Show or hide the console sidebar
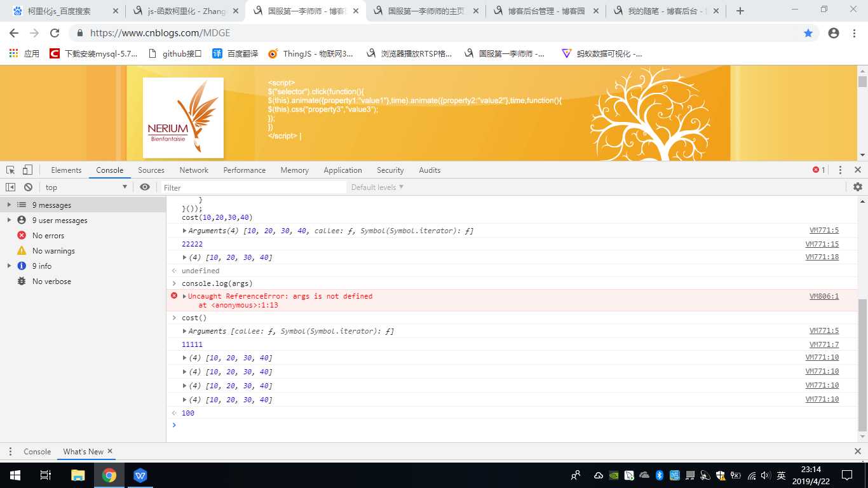This screenshot has width=868, height=488. 10,187
